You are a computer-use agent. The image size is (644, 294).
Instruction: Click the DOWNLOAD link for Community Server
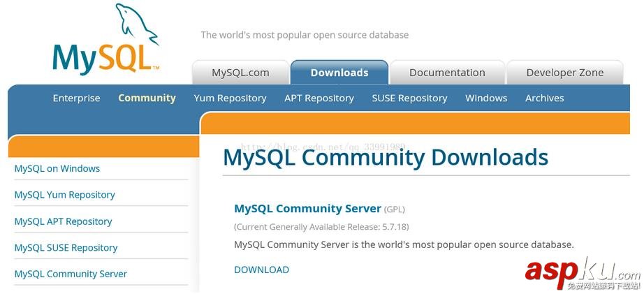(x=262, y=270)
